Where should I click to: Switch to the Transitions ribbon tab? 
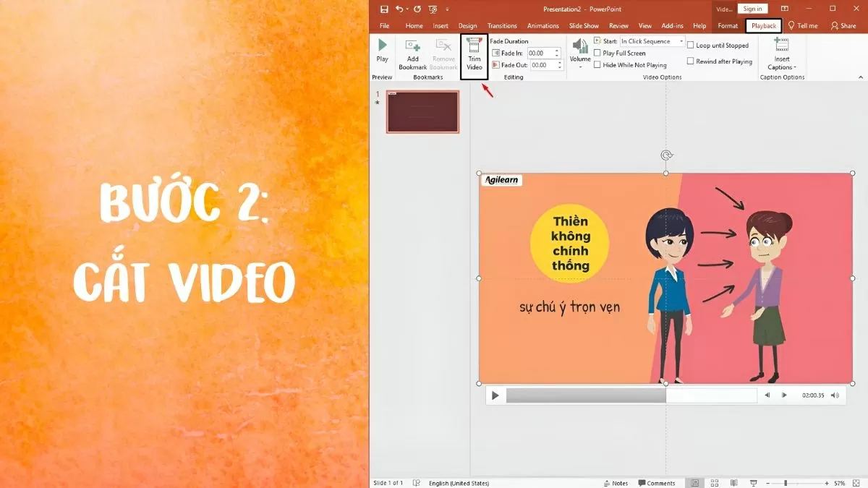click(x=502, y=26)
